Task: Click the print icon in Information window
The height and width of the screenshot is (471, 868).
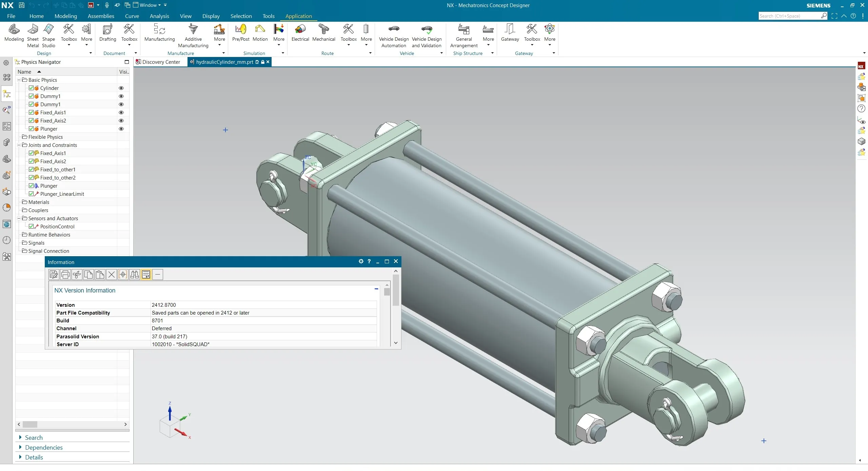Action: click(65, 275)
